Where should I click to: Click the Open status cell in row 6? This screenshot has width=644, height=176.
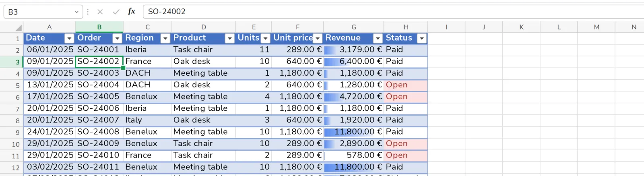(405, 97)
